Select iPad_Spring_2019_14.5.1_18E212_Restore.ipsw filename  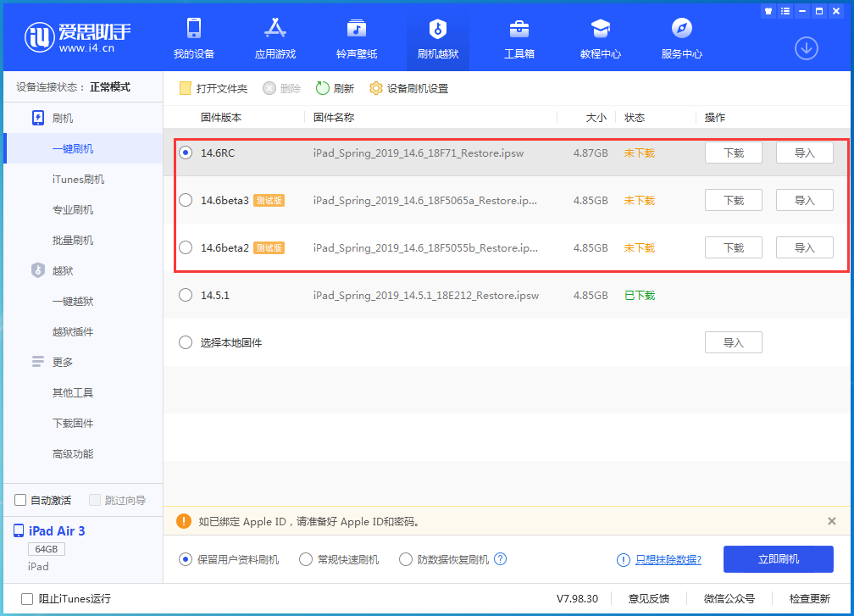(426, 295)
